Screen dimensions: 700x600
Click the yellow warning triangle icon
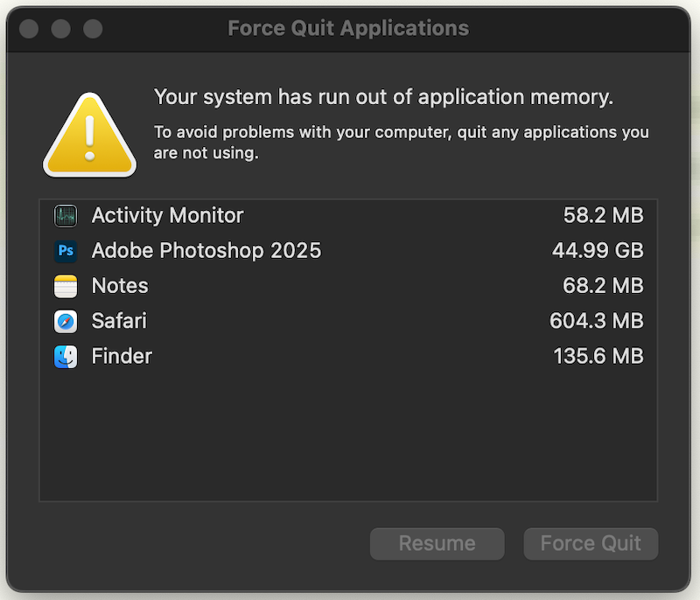click(x=89, y=136)
